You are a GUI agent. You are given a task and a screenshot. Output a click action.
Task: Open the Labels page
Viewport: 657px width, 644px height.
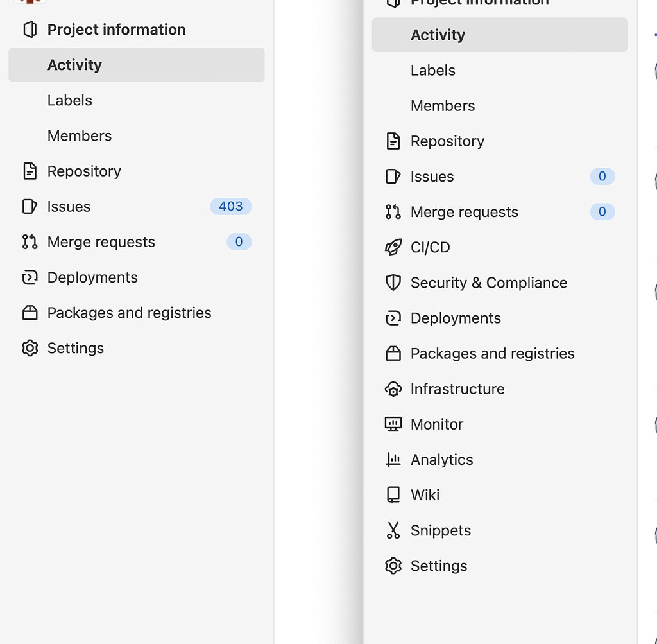click(69, 100)
